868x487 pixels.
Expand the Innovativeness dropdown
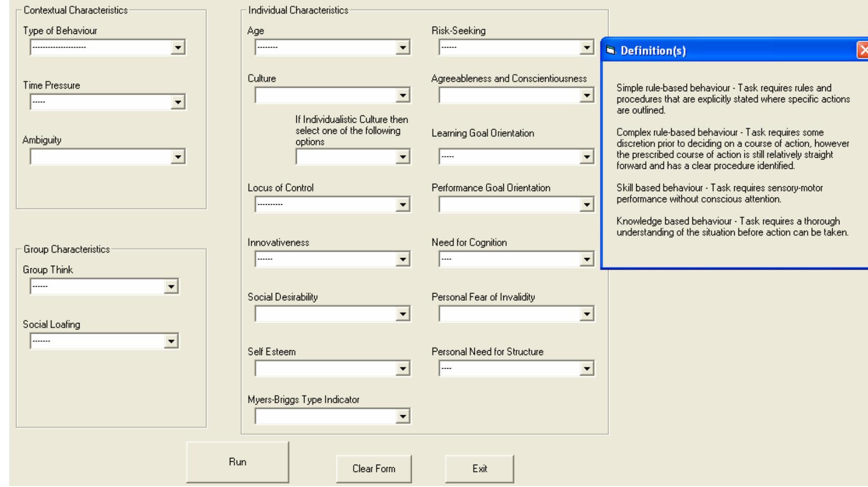402,260
